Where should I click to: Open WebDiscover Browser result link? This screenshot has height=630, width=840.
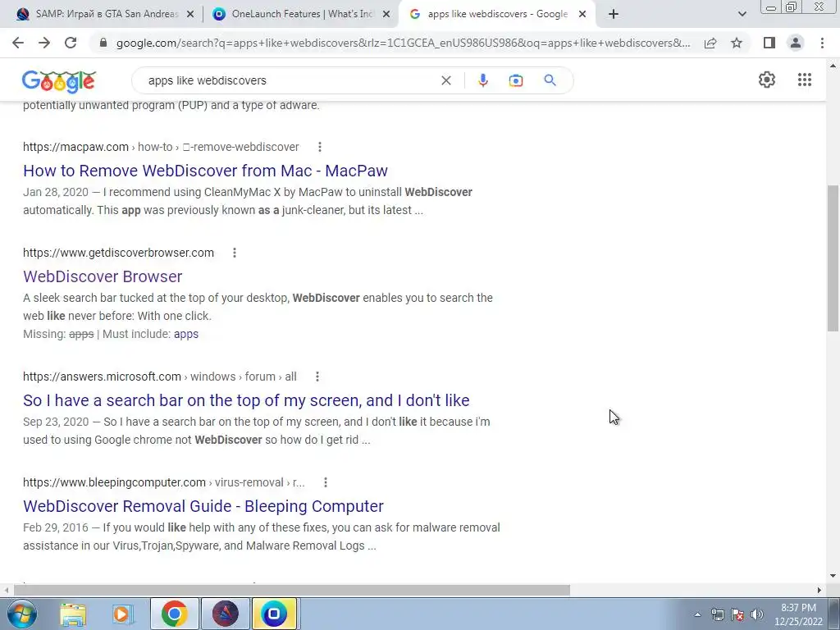point(103,276)
